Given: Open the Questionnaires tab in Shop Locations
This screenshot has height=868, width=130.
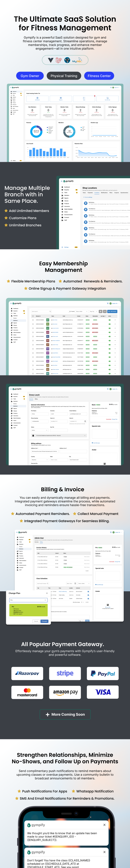Looking at the screenshot, I should (x=124, y=193).
